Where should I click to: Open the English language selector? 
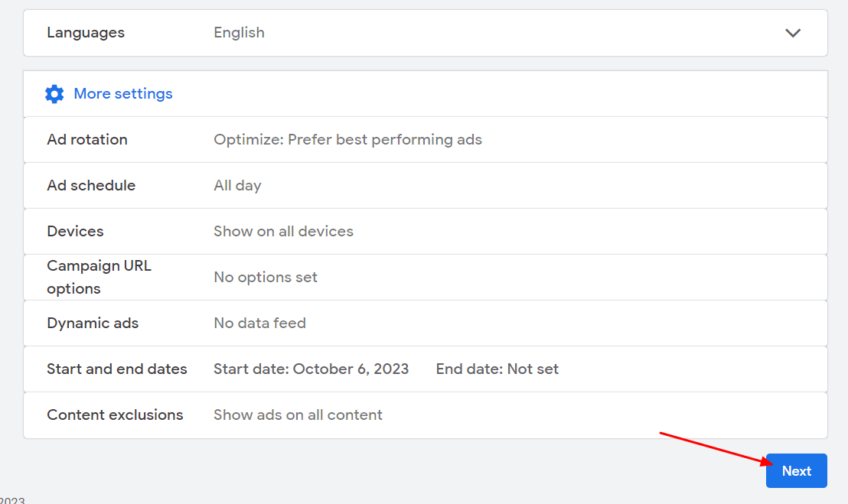point(239,33)
